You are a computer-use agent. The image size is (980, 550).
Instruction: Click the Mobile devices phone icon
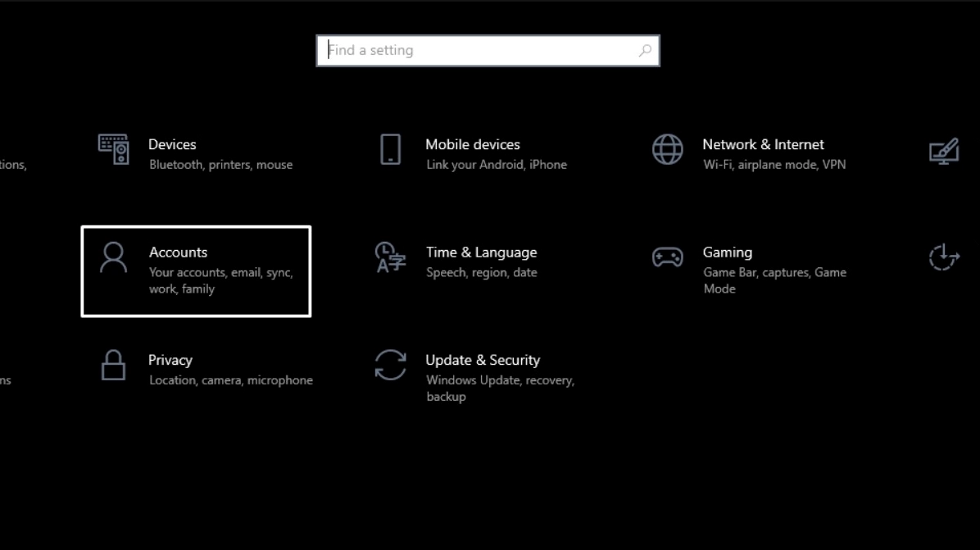point(391,150)
